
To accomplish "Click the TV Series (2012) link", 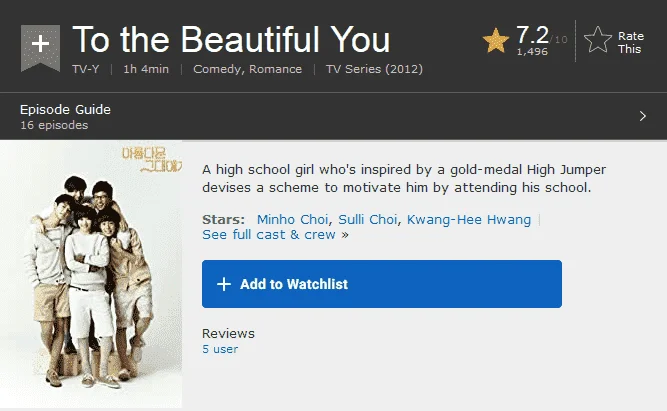I will pos(374,69).
